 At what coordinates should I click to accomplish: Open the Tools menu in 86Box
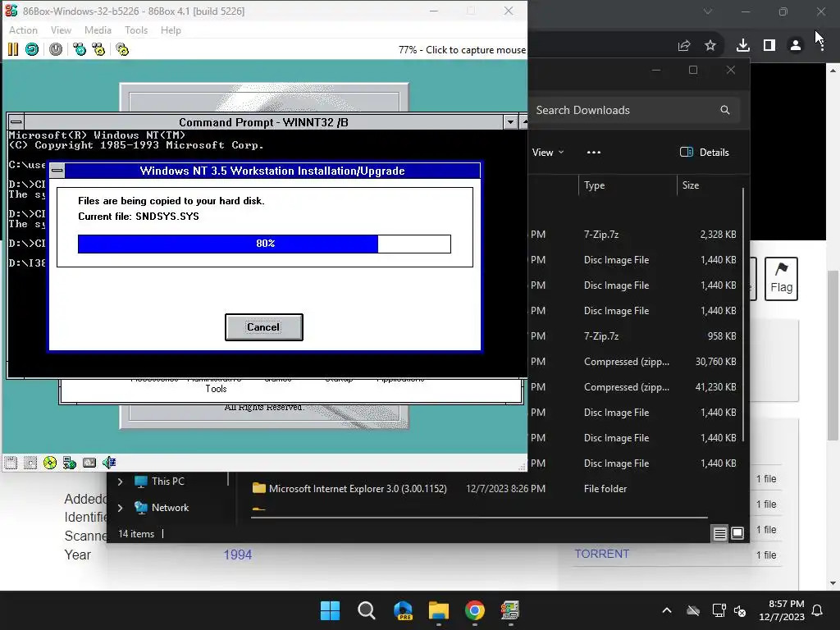tap(136, 30)
